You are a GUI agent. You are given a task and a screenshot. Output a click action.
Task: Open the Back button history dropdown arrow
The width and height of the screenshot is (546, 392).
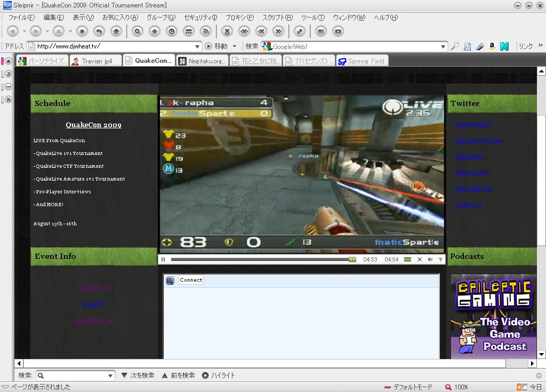pyautogui.click(x=25, y=31)
